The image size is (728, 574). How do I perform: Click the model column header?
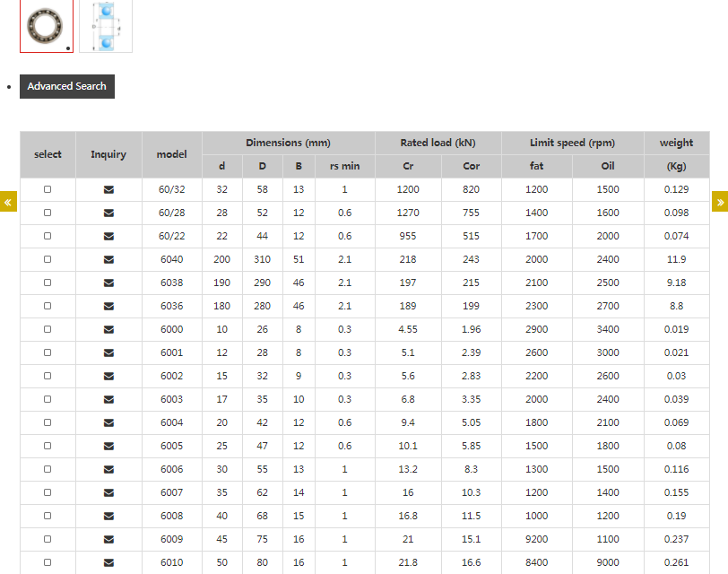[171, 154]
